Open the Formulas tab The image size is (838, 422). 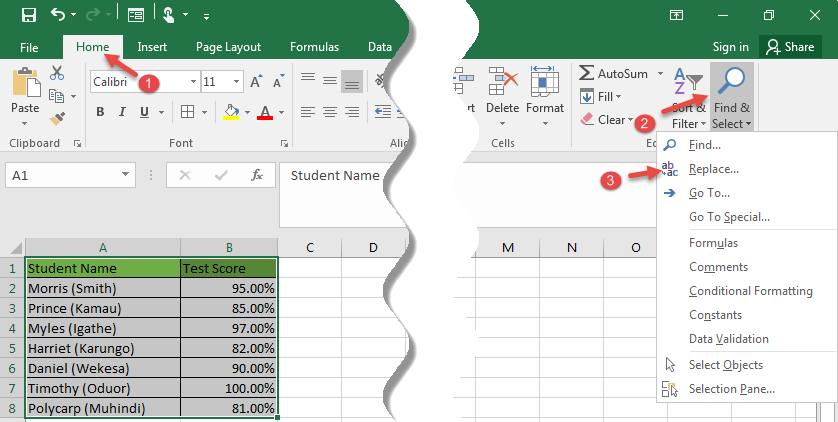pos(314,47)
